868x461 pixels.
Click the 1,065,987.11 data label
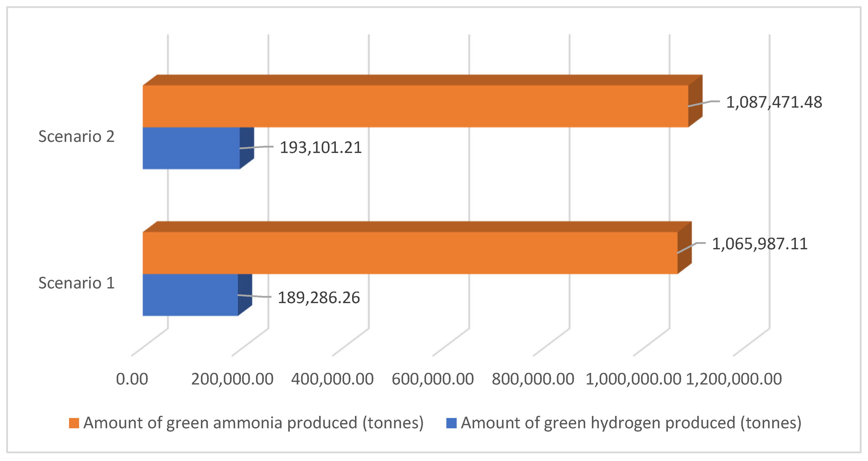tap(760, 244)
